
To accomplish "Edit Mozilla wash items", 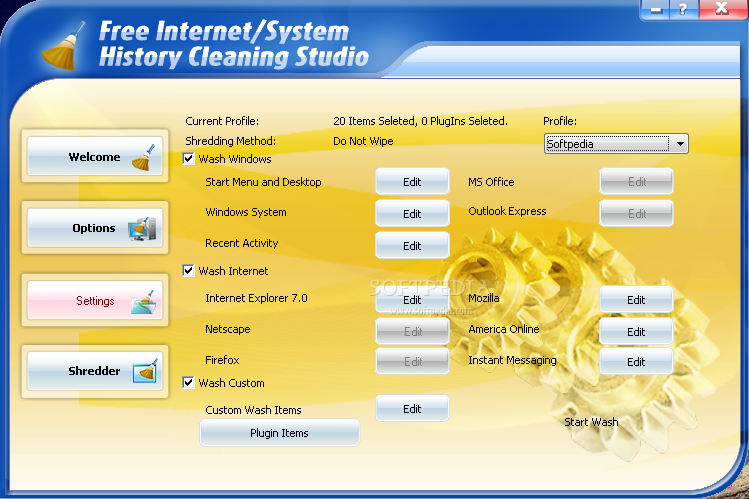I will (636, 299).
